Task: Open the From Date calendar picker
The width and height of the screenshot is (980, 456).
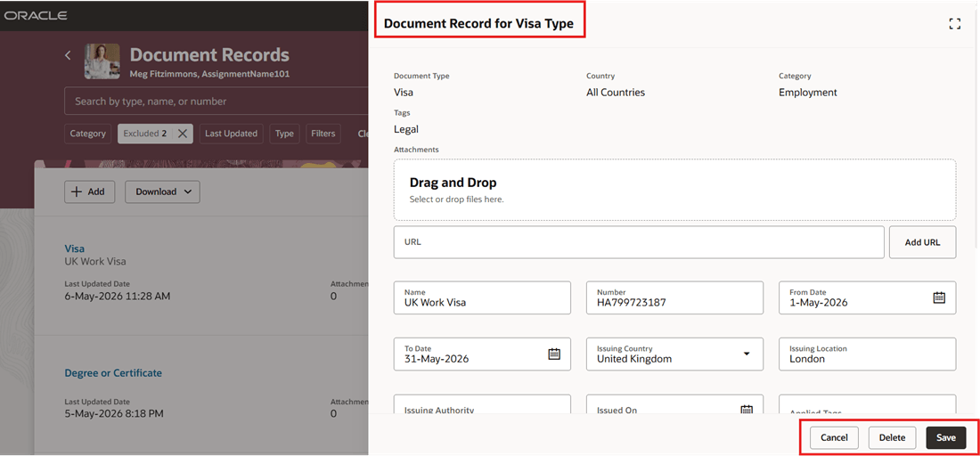Action: tap(939, 297)
